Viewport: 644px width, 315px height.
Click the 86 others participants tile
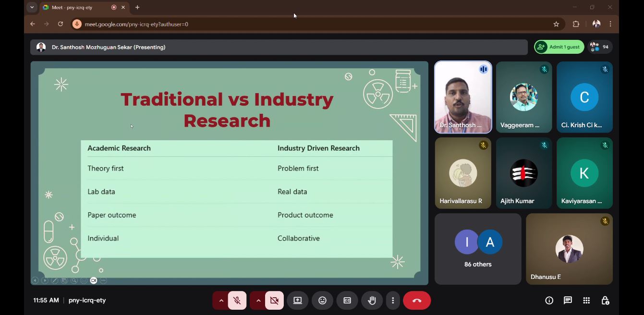pos(478,249)
